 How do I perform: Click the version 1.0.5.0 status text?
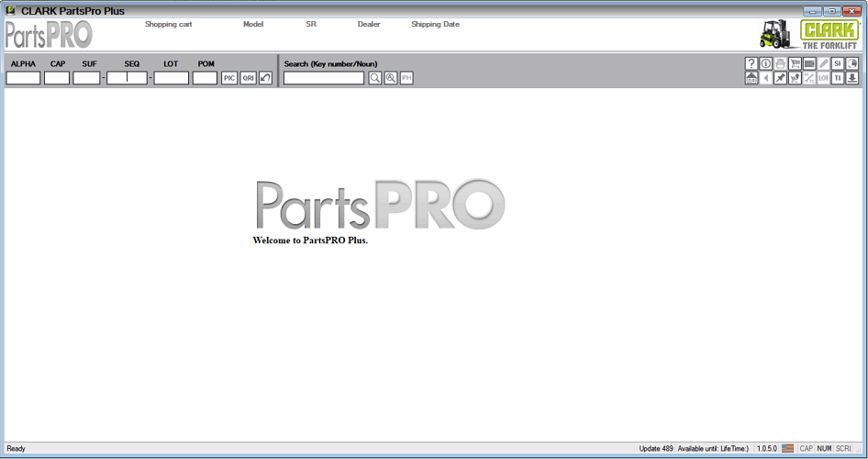(x=767, y=449)
